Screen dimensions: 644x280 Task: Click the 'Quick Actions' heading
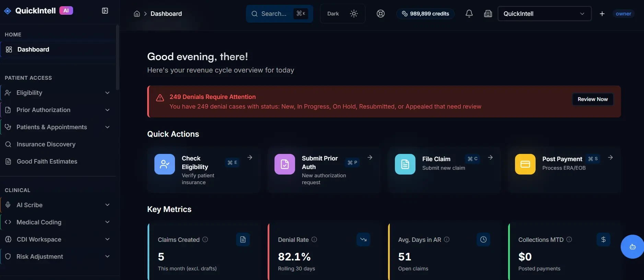[173, 134]
